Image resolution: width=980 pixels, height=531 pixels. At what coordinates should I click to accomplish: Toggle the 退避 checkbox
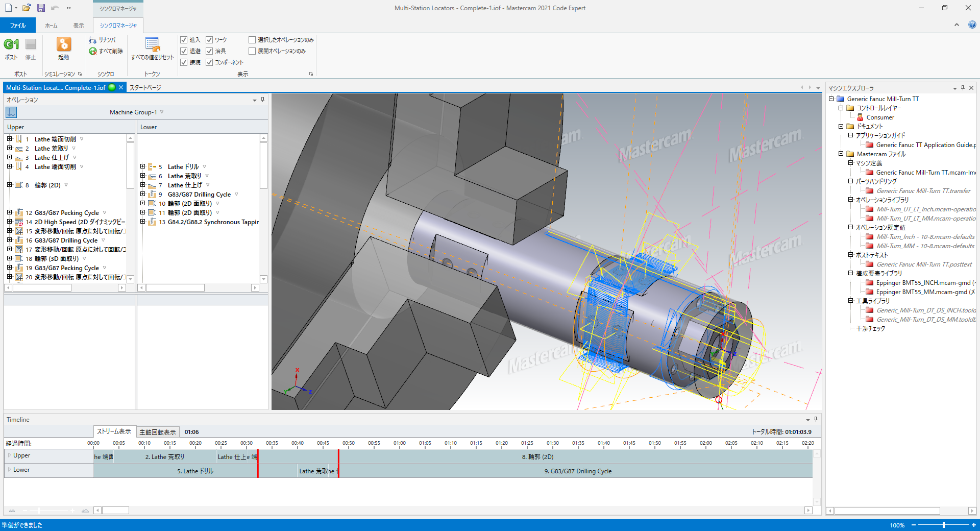click(184, 51)
